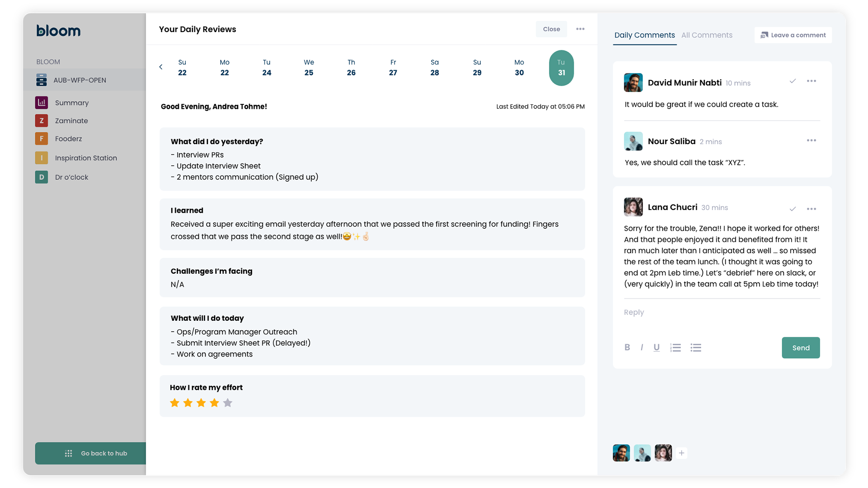
Task: Toggle italic formatting in reply editor
Action: pos(642,347)
